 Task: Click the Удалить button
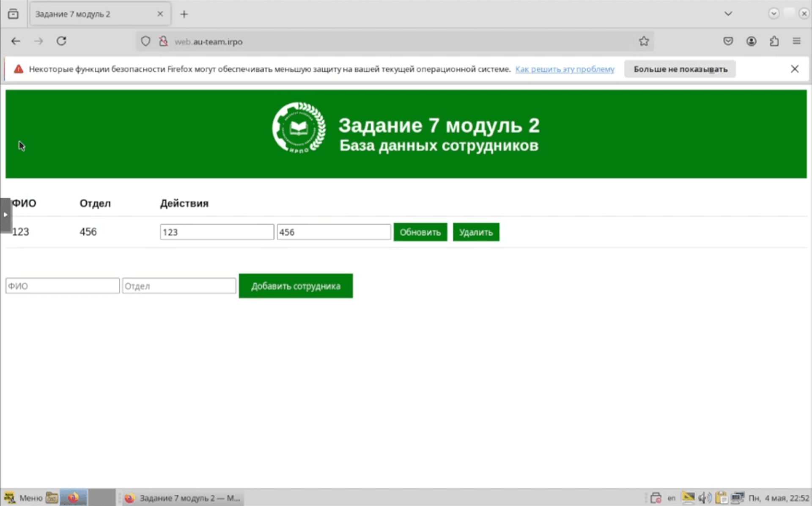point(476,232)
